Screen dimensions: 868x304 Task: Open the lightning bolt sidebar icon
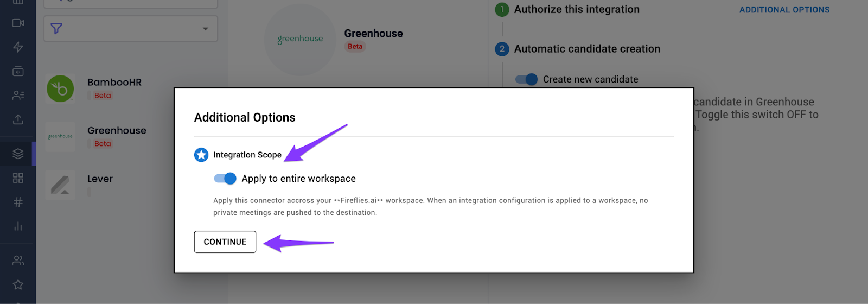18,47
